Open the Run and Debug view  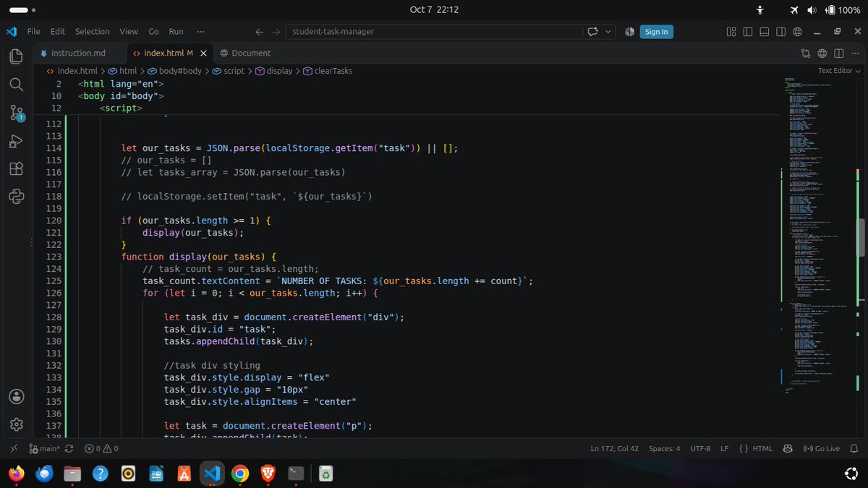tap(17, 141)
